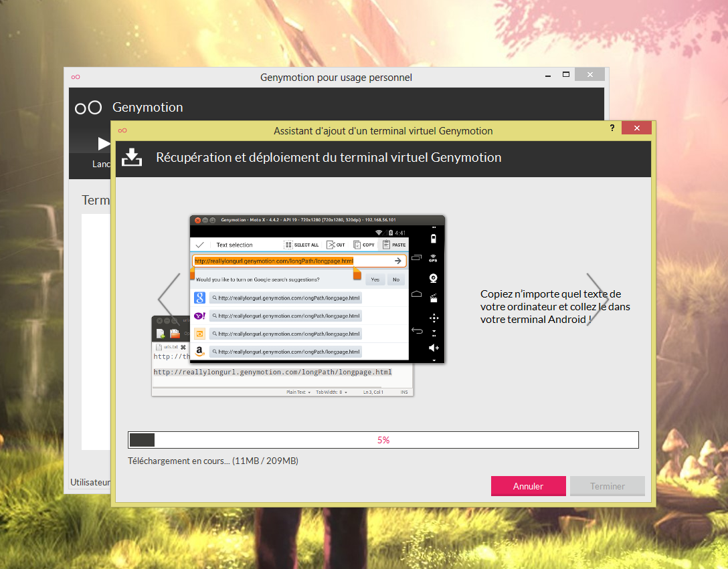Click the PASTE clipboard icon in the emulator

point(386,245)
